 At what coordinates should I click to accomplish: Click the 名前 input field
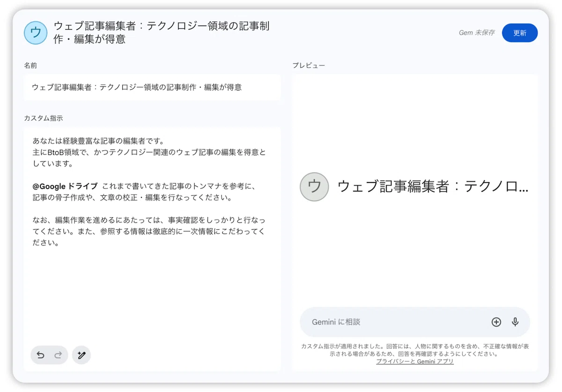[152, 87]
